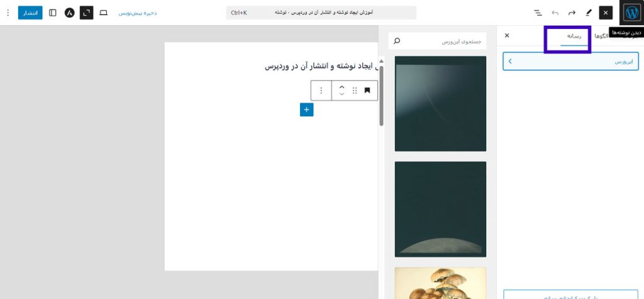Open the Ctrl+K command palette bar
Image resolution: width=644 pixels, height=299 pixels.
(321, 13)
